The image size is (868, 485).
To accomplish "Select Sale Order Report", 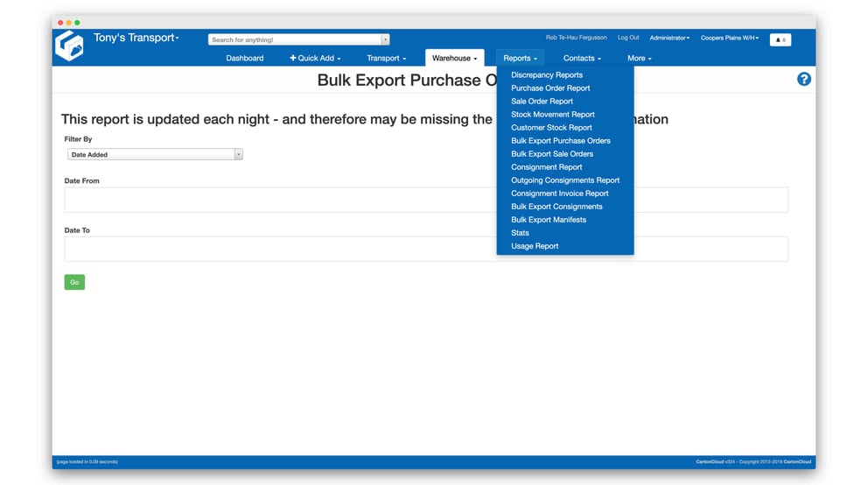I will pyautogui.click(x=542, y=102).
